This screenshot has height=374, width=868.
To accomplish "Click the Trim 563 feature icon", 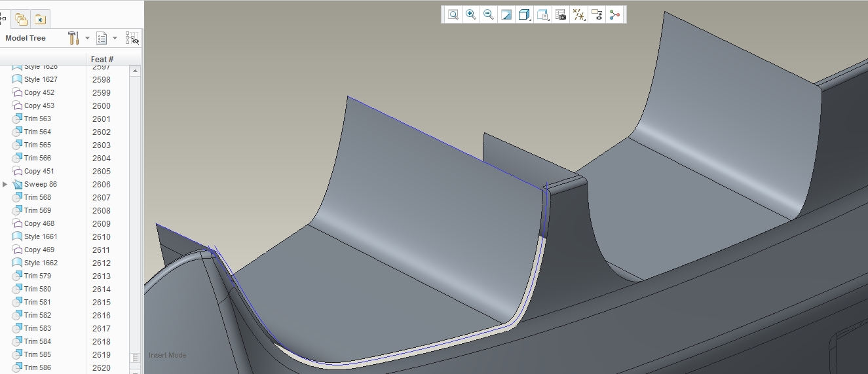I will (x=17, y=119).
